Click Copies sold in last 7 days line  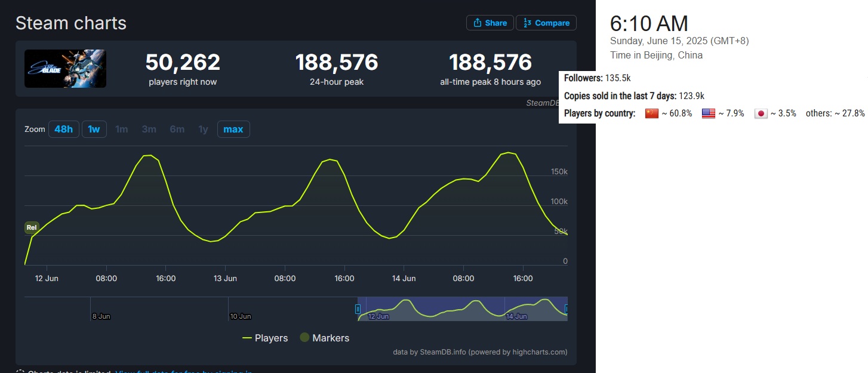click(634, 96)
